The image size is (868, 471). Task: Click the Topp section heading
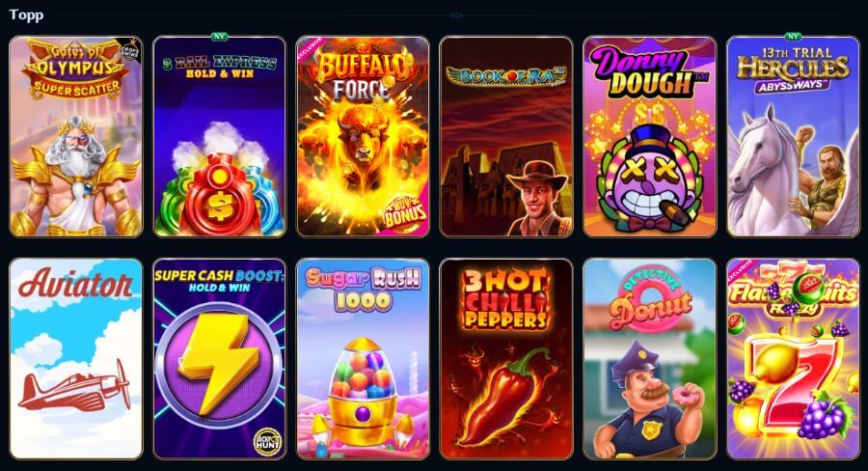(27, 15)
